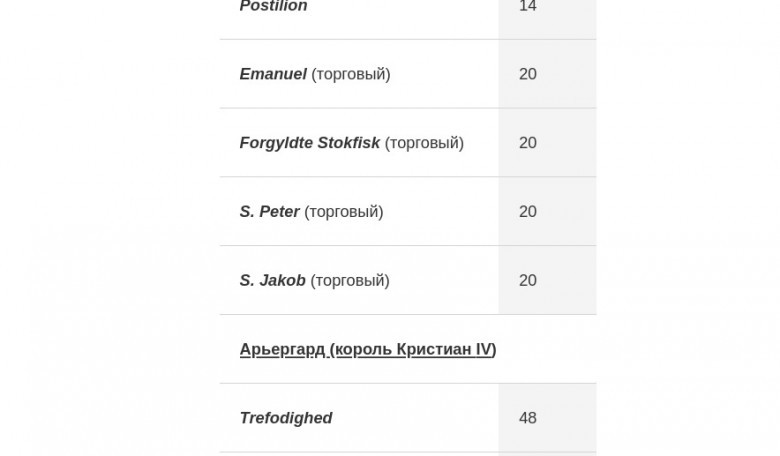Click the word Stokfisk in the table
780x456 pixels.
click(349, 143)
